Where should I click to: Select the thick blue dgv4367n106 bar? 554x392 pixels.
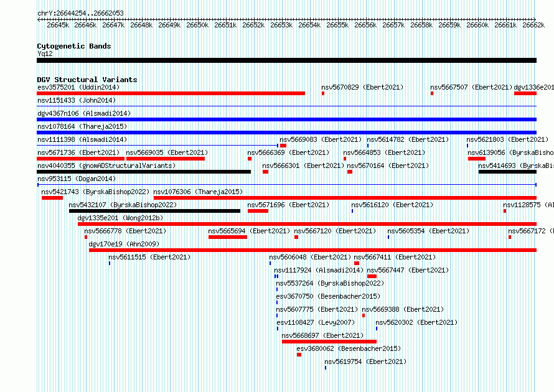tap(286, 119)
